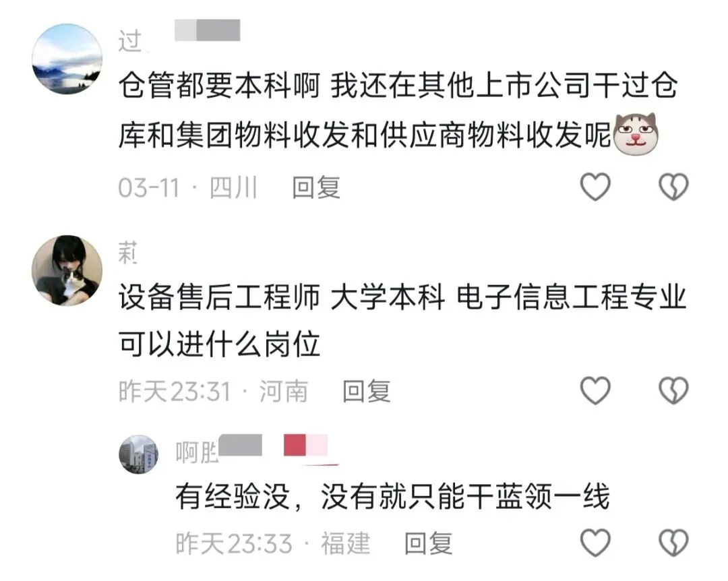
Task: Like the Henan comment about 设备售后工程师
Action: (595, 390)
